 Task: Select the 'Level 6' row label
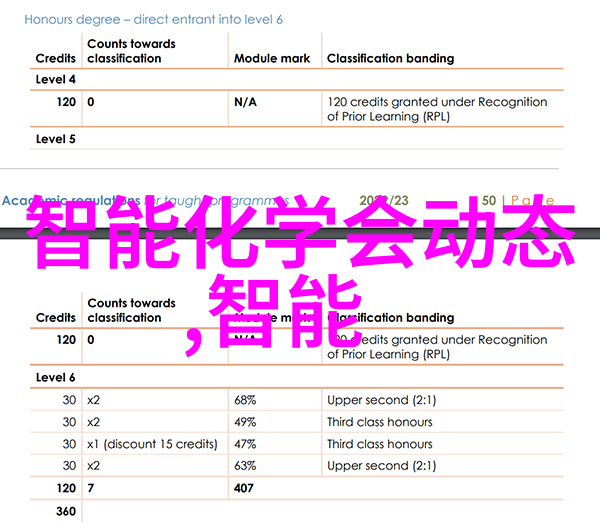point(55,377)
